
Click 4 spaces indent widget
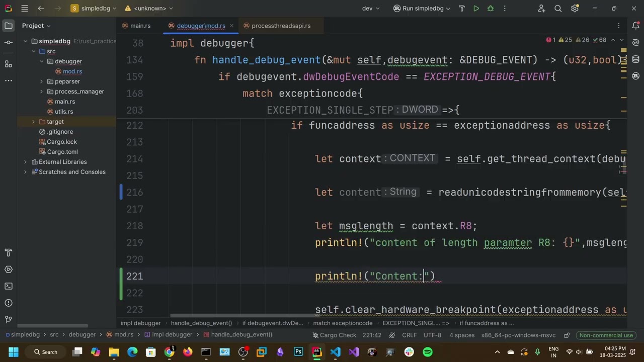coord(462,335)
